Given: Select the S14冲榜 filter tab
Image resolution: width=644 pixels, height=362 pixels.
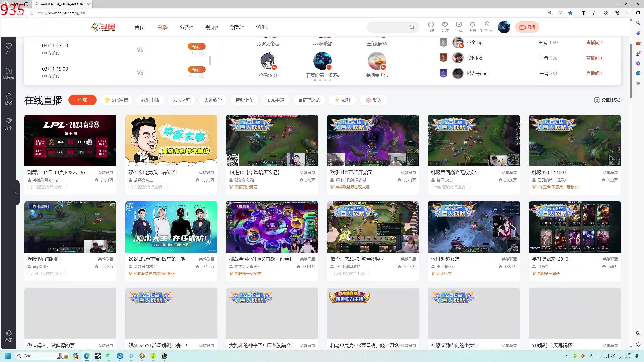Looking at the screenshot, I should pyautogui.click(x=116, y=100).
